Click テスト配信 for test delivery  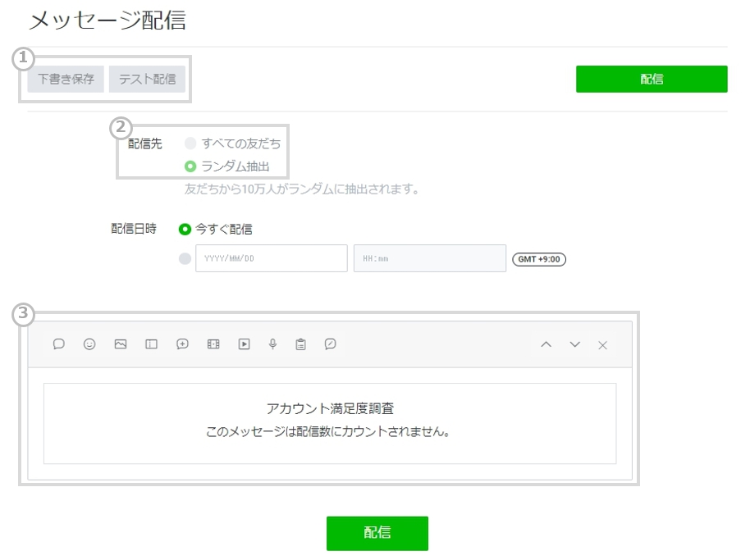pyautogui.click(x=147, y=79)
